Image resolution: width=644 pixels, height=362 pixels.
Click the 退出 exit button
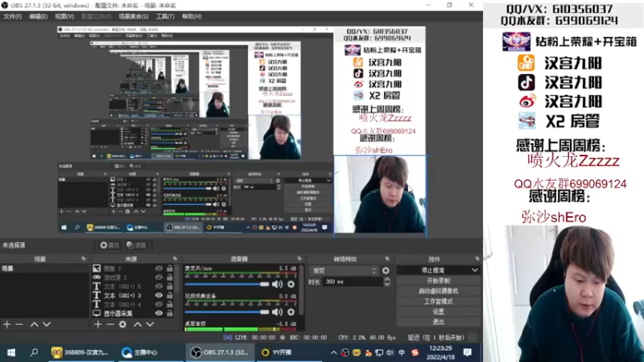click(439, 322)
